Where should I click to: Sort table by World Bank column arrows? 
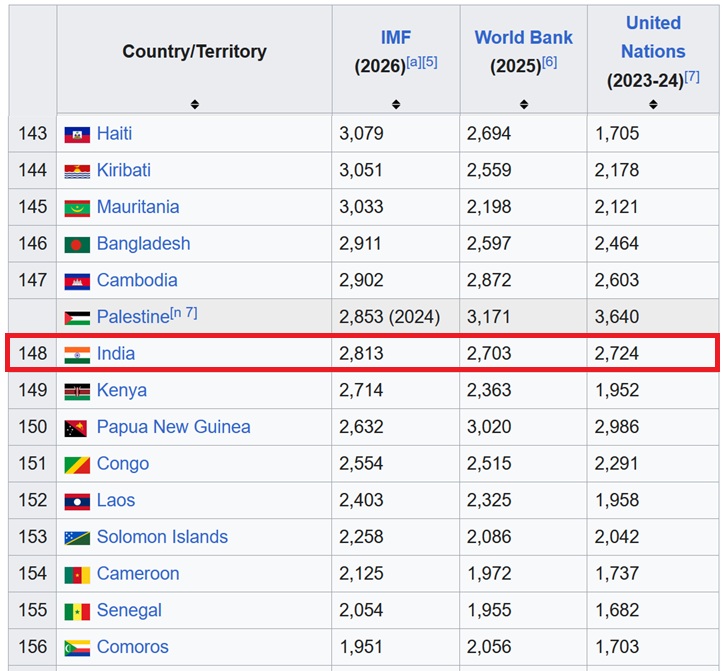pos(523,104)
